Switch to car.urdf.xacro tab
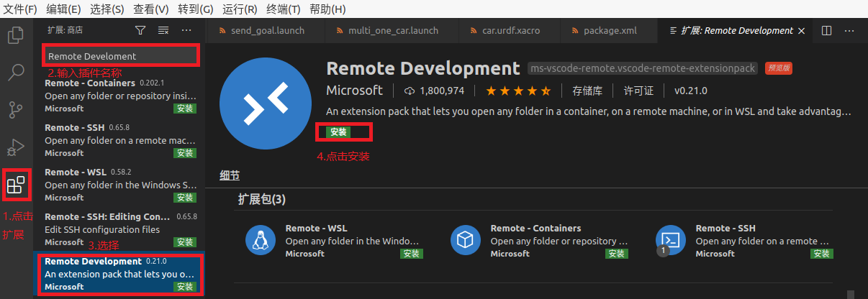The image size is (868, 299). [x=510, y=31]
